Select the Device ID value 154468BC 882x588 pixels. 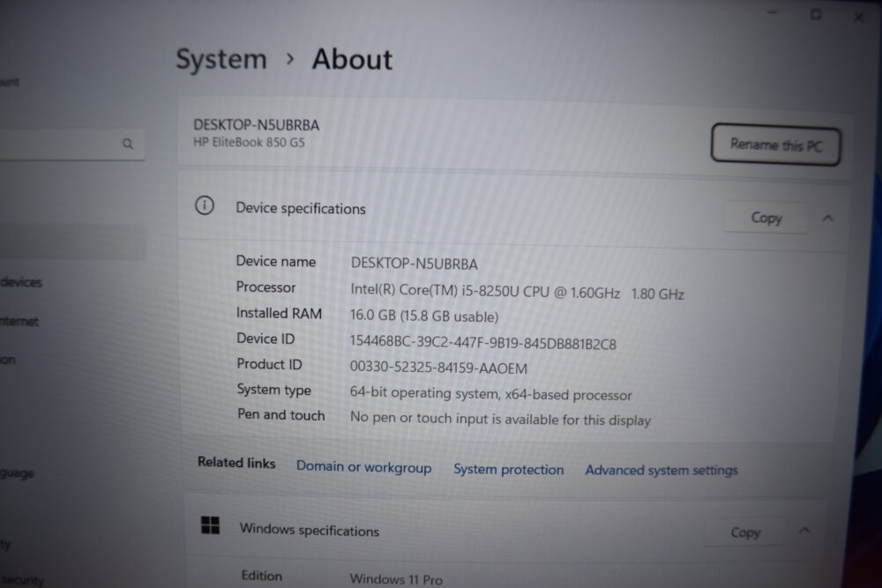pyautogui.click(x=482, y=342)
